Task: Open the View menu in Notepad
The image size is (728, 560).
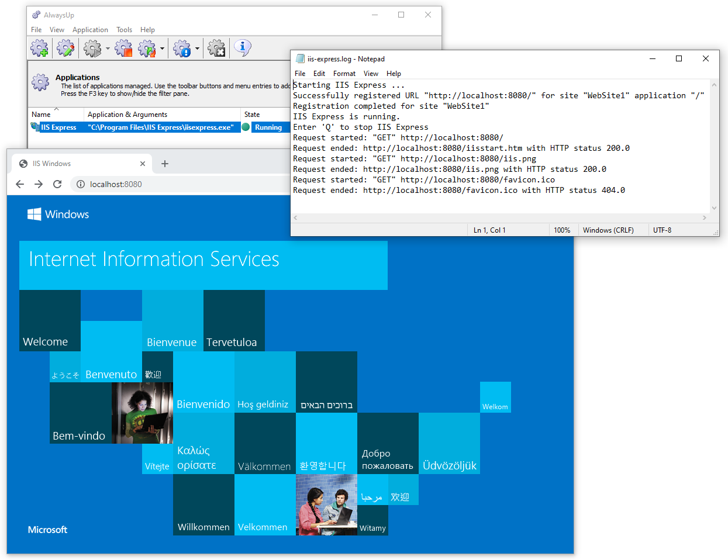Action: (x=371, y=74)
